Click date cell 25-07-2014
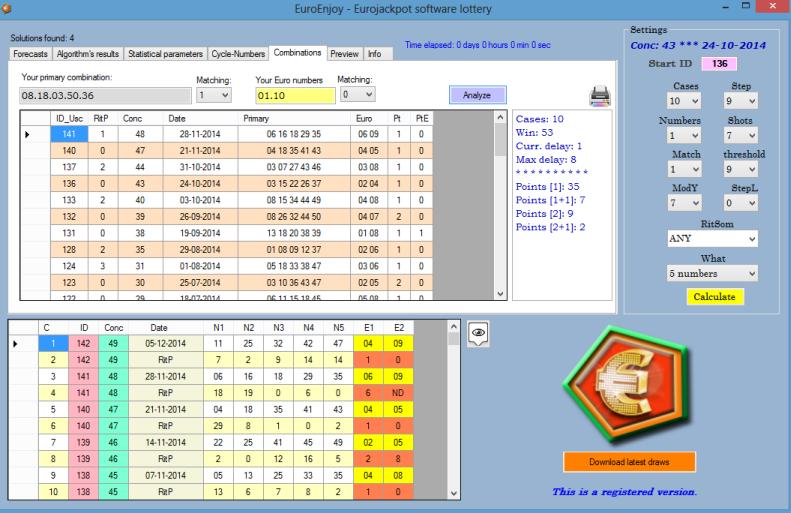This screenshot has width=791, height=513. pos(200,282)
